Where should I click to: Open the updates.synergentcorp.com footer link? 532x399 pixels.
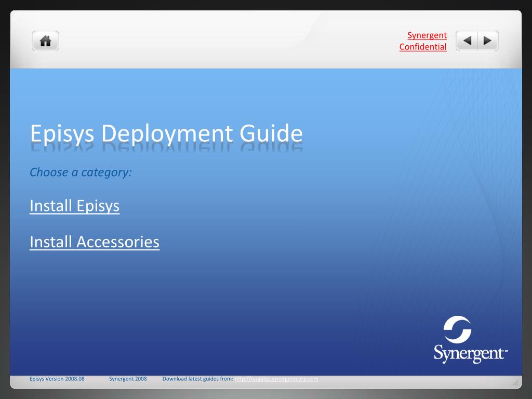(277, 379)
